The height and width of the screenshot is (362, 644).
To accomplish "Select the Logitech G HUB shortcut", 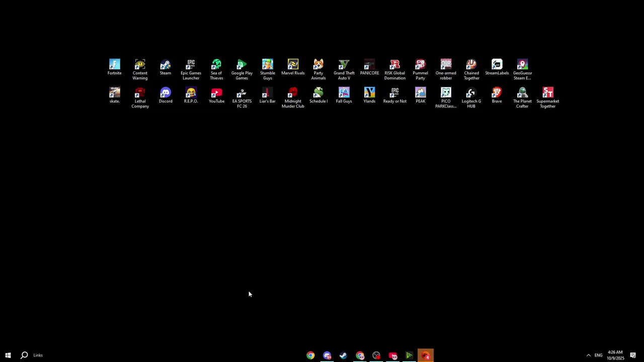I will [x=471, y=98].
